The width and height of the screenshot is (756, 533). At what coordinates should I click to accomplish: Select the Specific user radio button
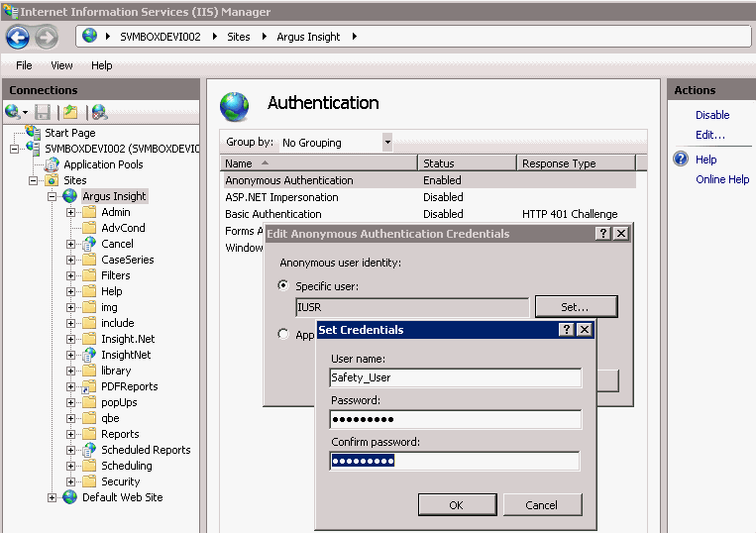283,285
